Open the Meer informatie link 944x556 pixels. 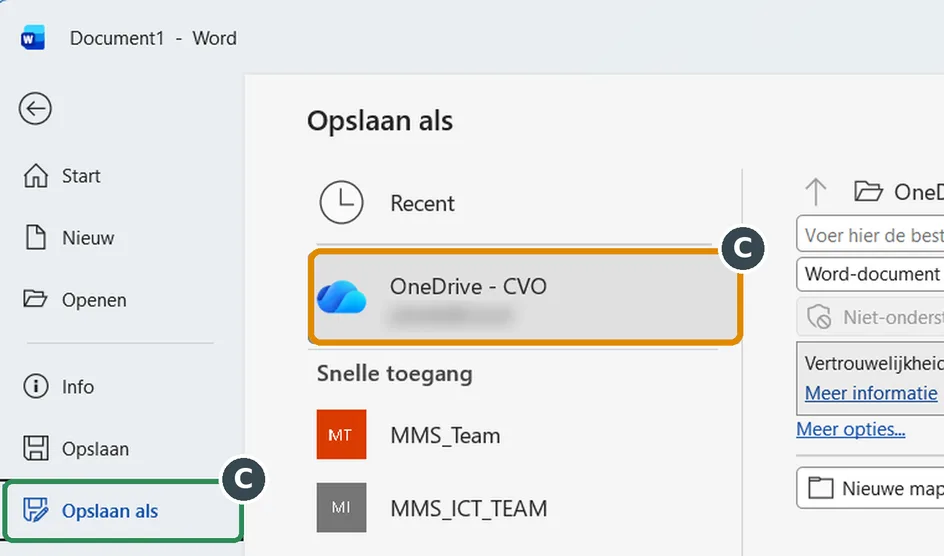coord(871,393)
